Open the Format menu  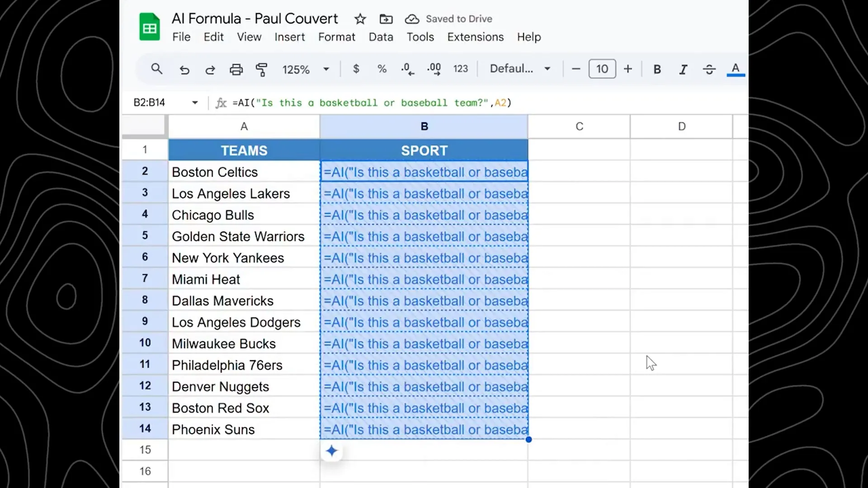point(336,37)
